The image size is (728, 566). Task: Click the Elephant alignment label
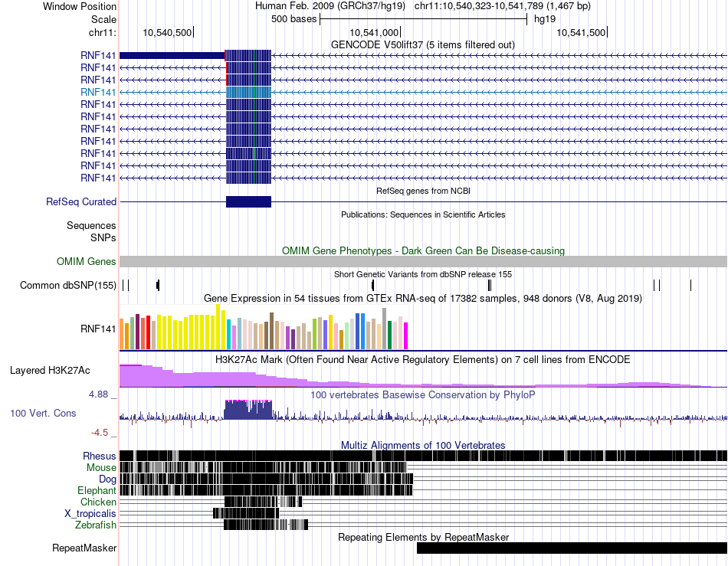click(x=97, y=491)
